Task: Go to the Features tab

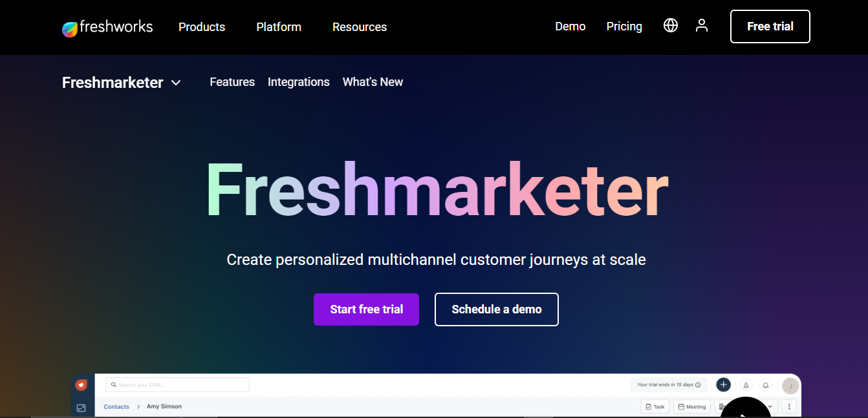Action: coord(232,82)
